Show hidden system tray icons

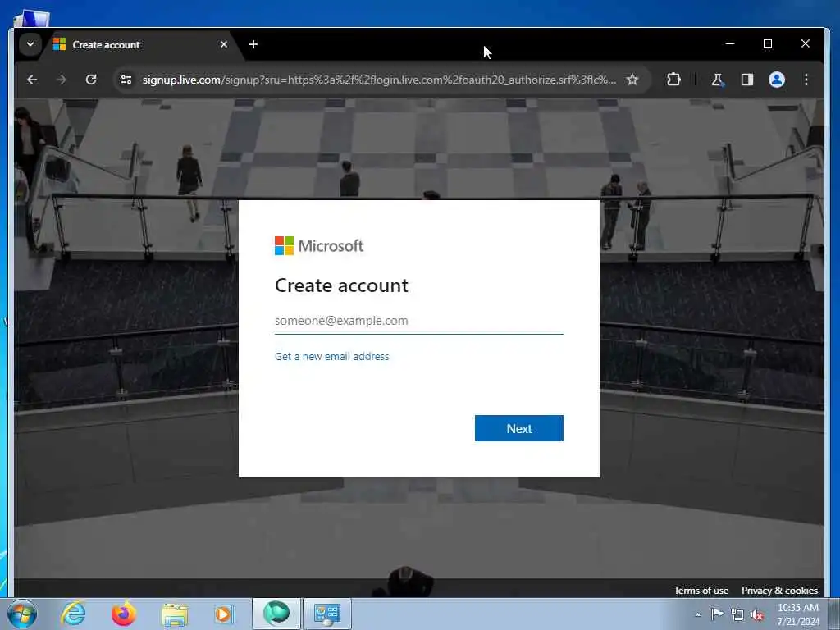point(697,614)
